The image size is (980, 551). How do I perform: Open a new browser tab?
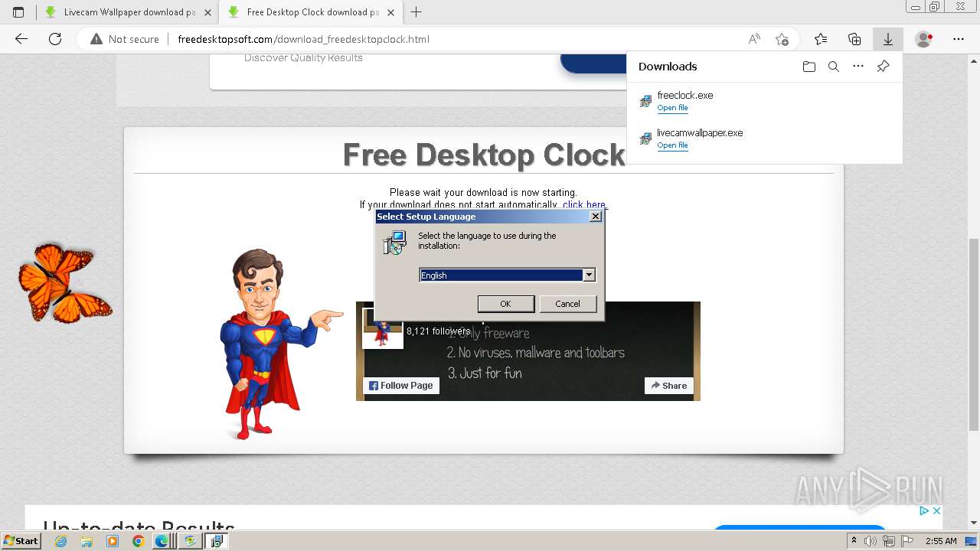coord(416,12)
